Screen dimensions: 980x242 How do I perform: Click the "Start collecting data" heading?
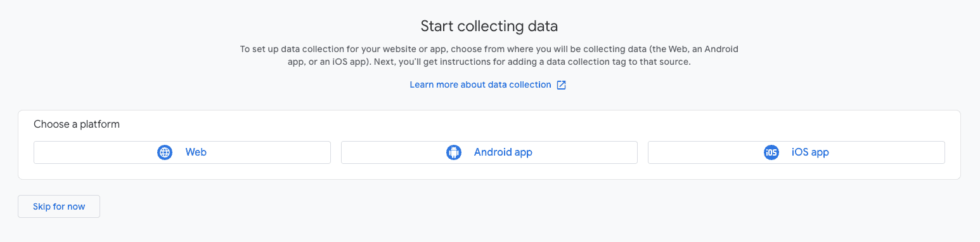tap(489, 27)
